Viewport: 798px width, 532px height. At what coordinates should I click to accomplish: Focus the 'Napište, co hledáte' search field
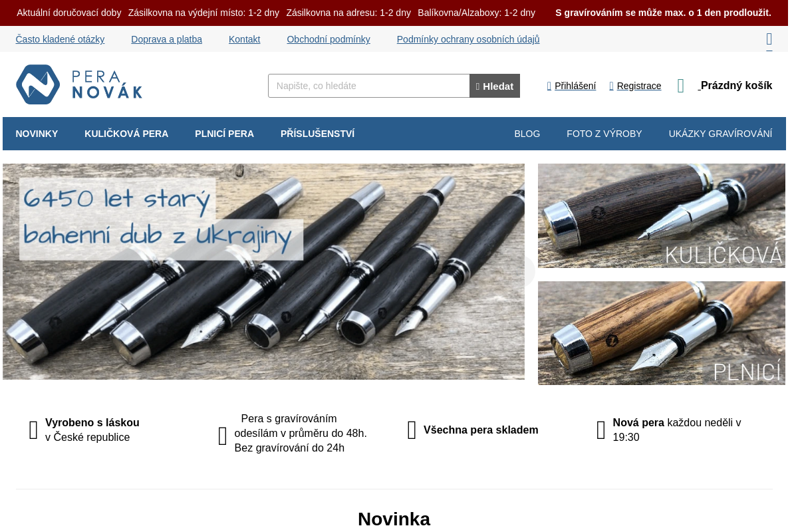(x=369, y=86)
